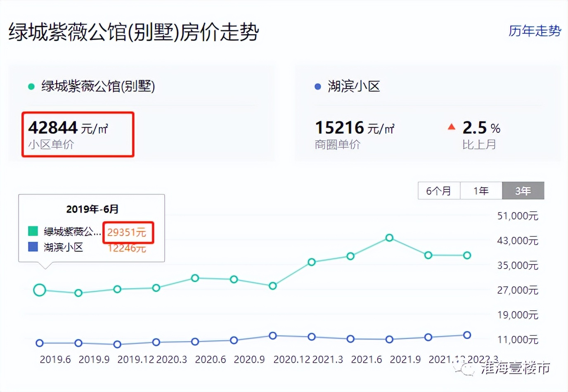
Task: Click the 12246元 value in the tooltip
Action: coord(127,248)
